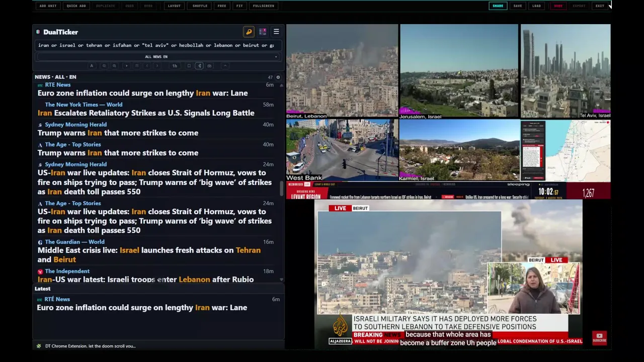Open the Jerusalem, Israel camera feed
The width and height of the screenshot is (644, 362).
(459, 71)
